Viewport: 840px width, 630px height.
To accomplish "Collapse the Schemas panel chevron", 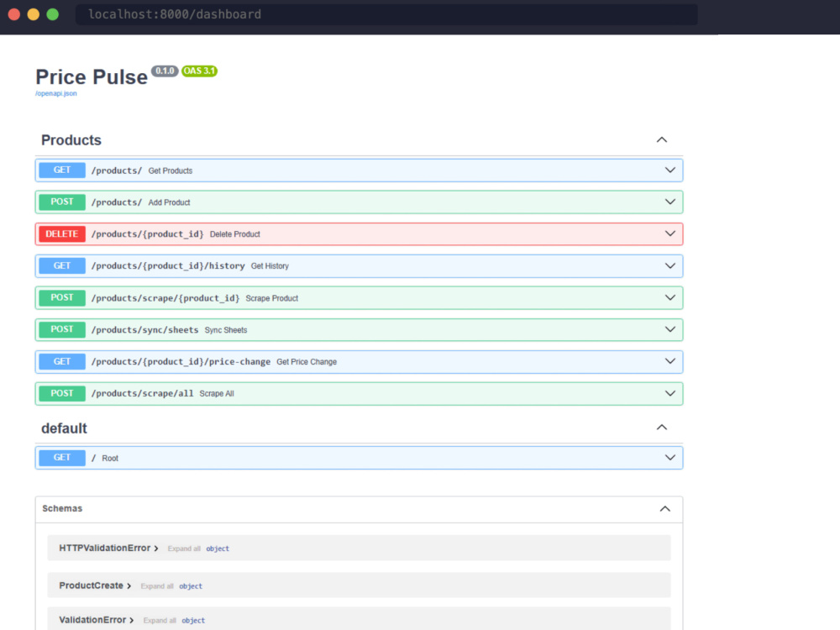I will [664, 509].
